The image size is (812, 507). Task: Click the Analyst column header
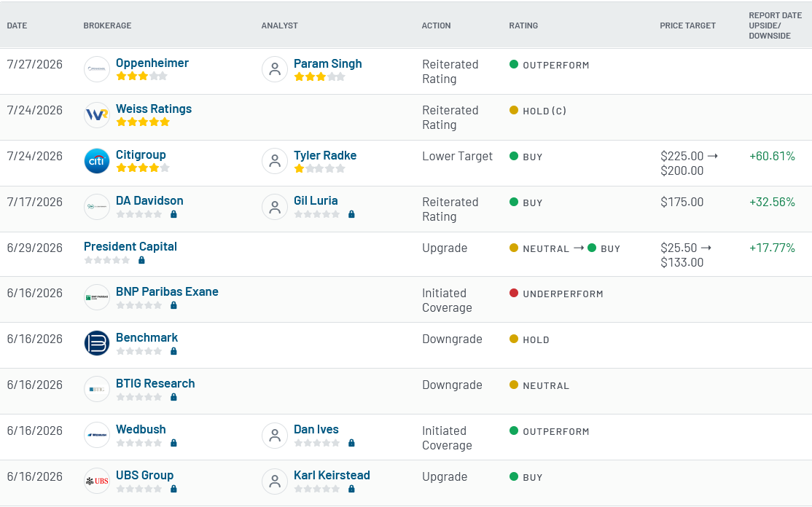[280, 25]
